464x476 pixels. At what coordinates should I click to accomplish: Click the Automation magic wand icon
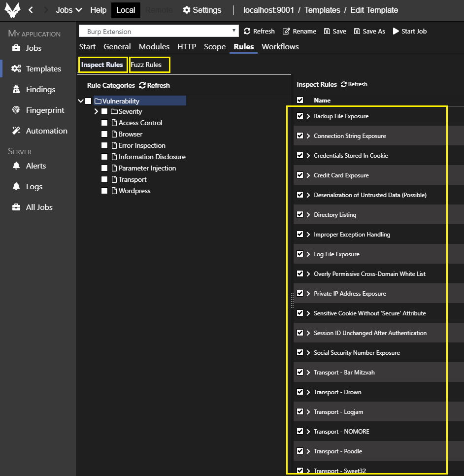click(16, 131)
